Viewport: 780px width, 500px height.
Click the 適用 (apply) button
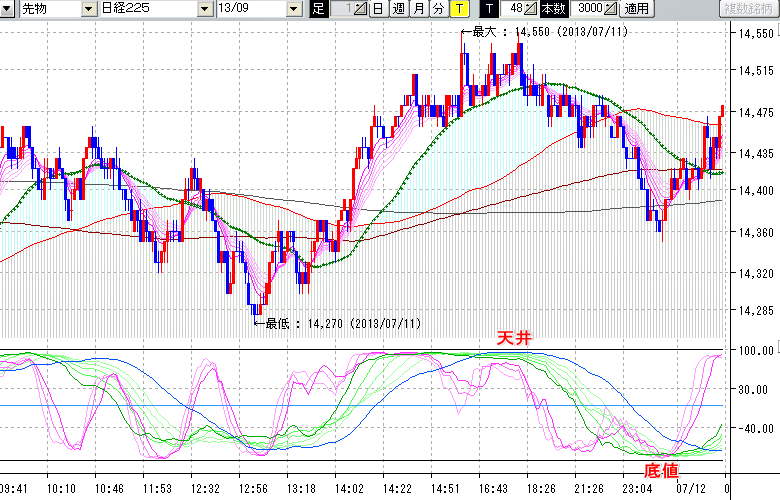click(x=636, y=9)
